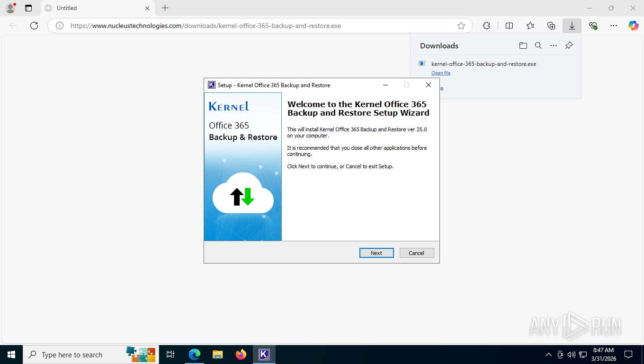Viewport: 644px width, 364px height.
Task: Open File Explorer from taskbar
Action: [218, 355]
